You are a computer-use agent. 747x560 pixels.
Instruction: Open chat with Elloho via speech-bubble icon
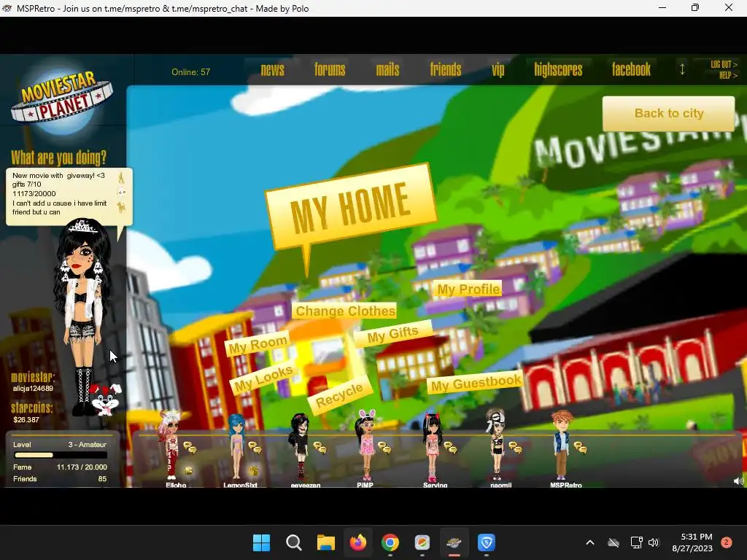[x=190, y=448]
